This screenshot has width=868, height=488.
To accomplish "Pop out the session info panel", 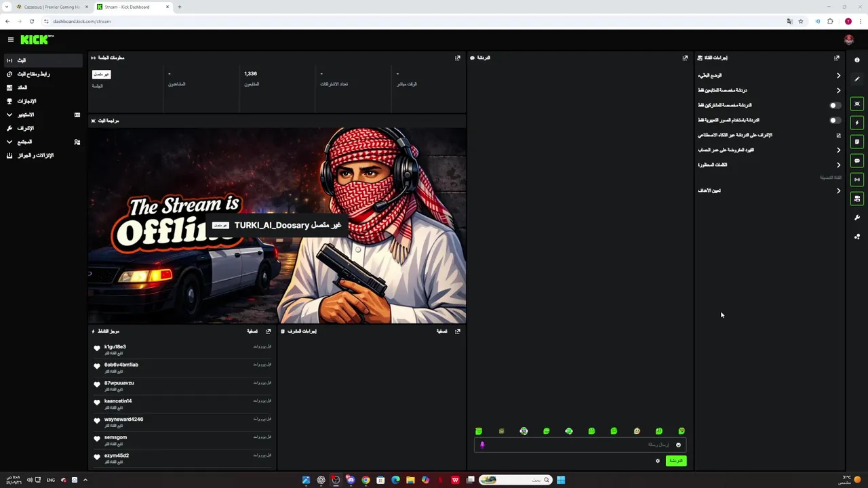I will click(x=458, y=58).
